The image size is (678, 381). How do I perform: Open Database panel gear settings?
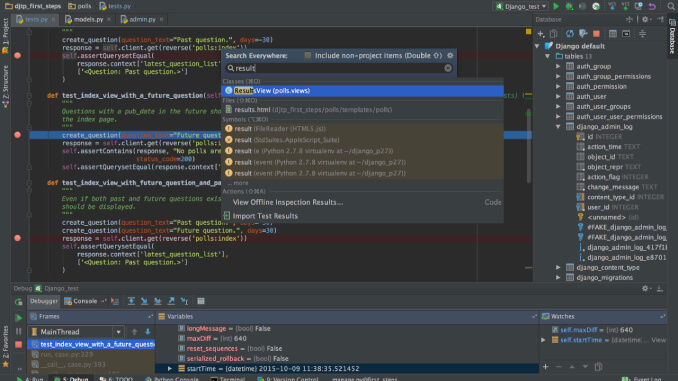645,19
